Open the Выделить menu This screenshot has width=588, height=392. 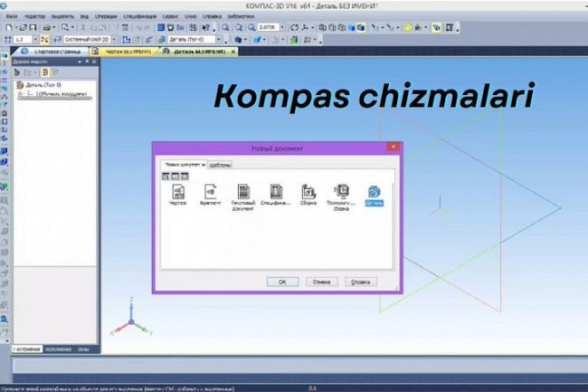pyautogui.click(x=62, y=16)
